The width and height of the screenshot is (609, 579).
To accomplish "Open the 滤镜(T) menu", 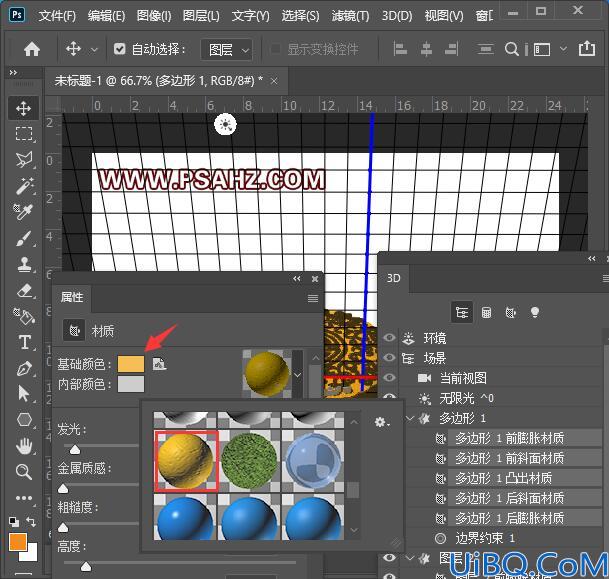I will point(350,16).
